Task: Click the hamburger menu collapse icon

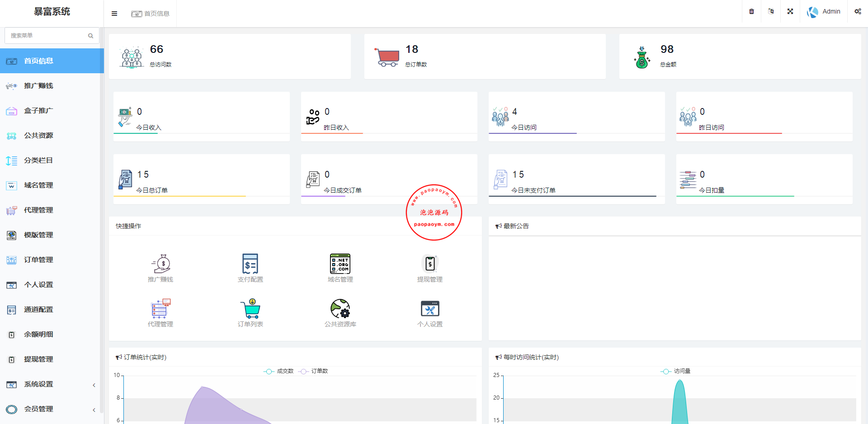Action: (114, 14)
